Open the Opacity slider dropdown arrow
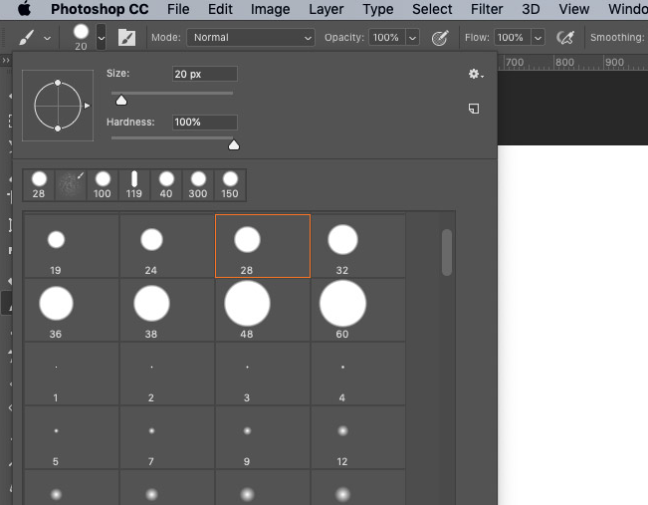 (412, 38)
